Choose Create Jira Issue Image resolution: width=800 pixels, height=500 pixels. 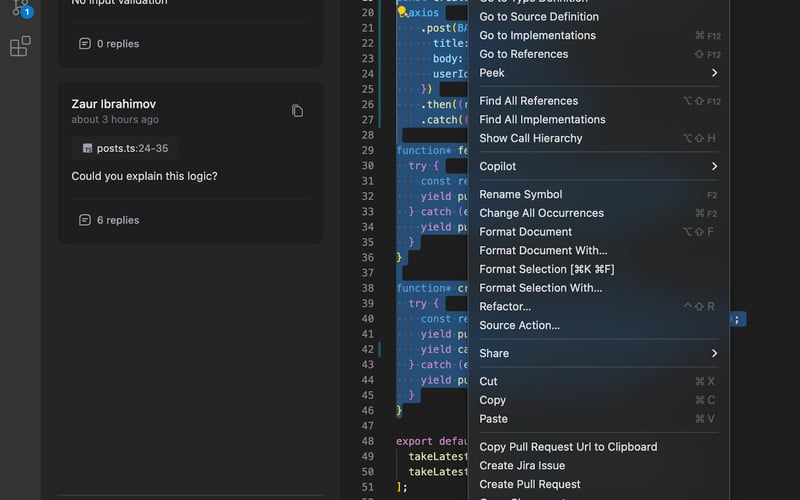(598, 466)
